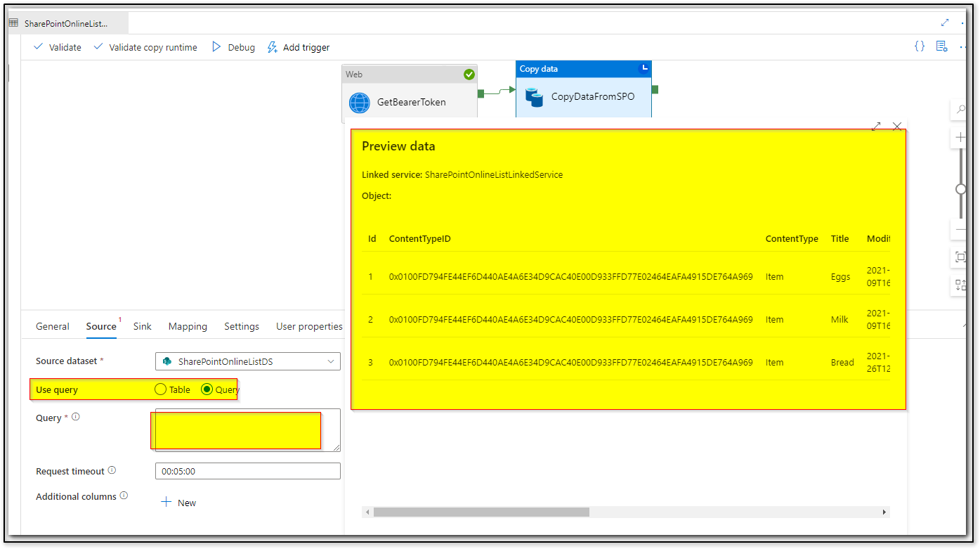
Task: Click the Request timeout field
Action: (x=248, y=471)
